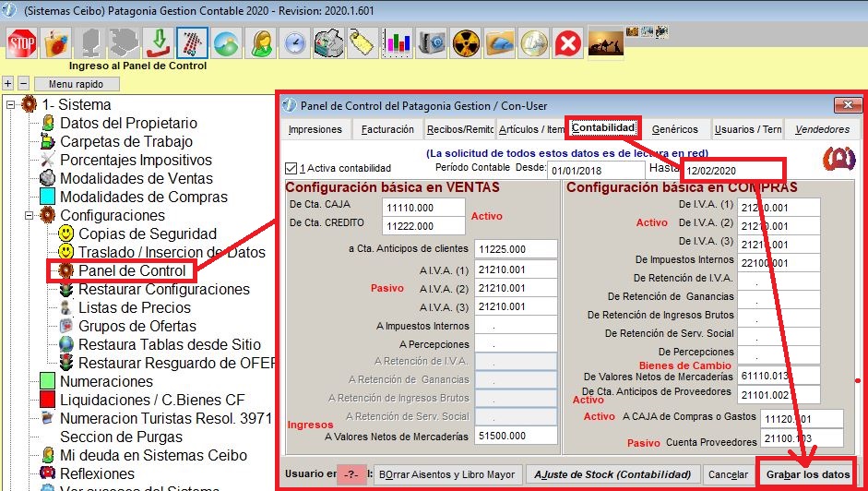868x491 pixels.
Task: Open the colored bar chart toolbar icon
Action: [x=398, y=43]
